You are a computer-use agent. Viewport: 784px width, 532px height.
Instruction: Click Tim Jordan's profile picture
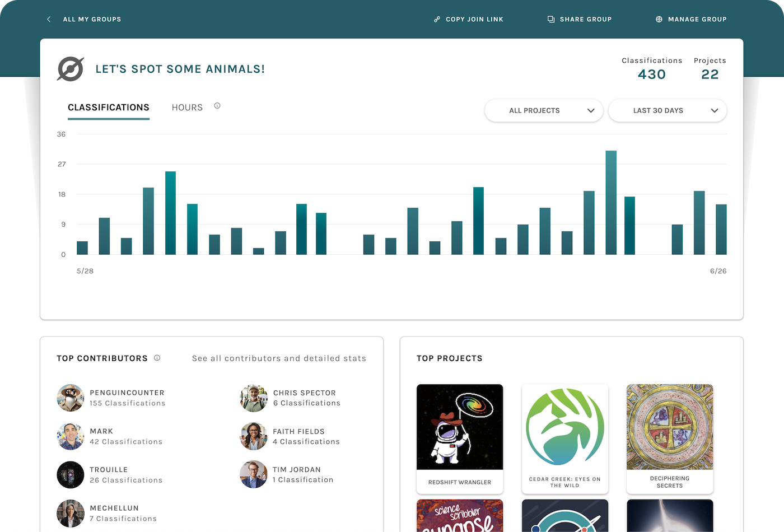click(253, 474)
